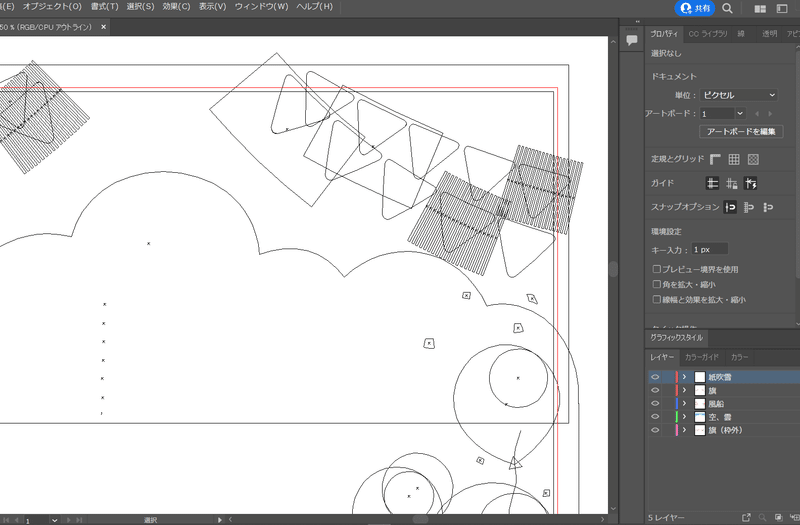Screen dimensions: 800x525
Task: Open the workspace switcher icon
Action: click(782, 9)
